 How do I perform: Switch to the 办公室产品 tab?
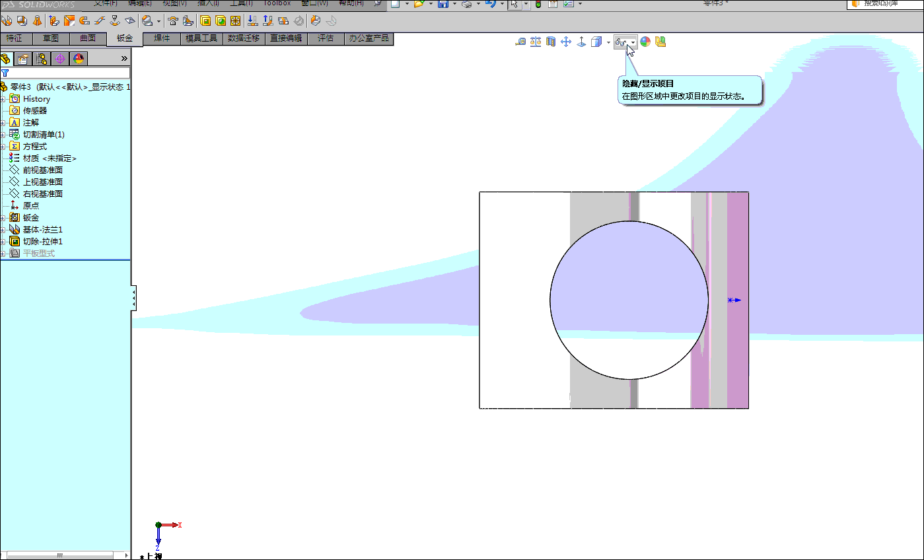369,38
